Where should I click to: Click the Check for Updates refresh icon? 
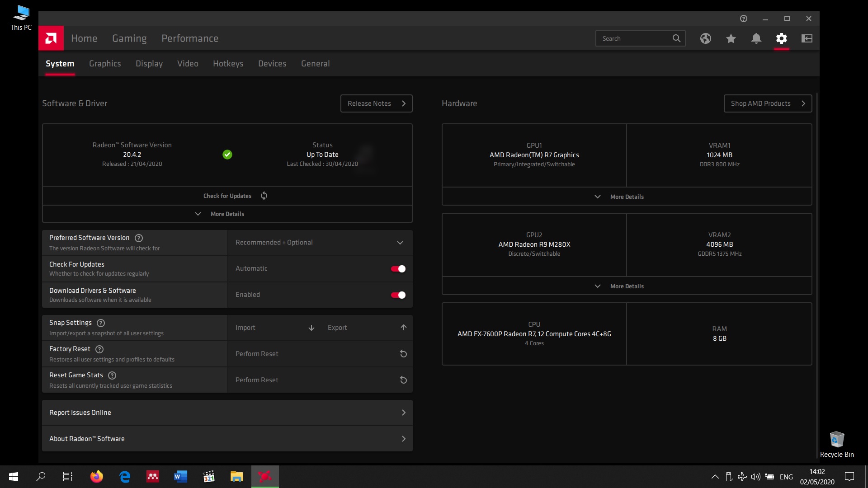(264, 196)
